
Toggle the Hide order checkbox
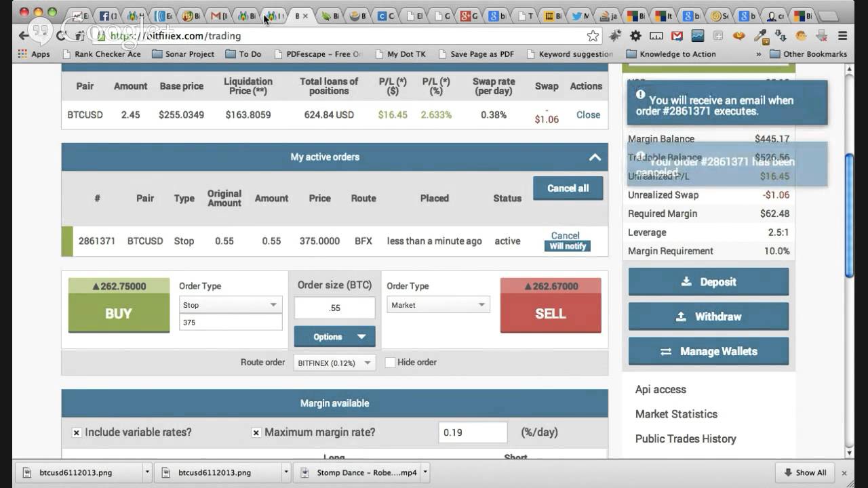390,363
